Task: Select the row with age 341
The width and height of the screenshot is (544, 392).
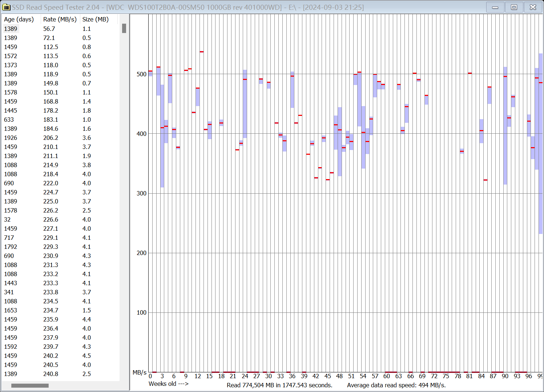Action: pos(60,292)
